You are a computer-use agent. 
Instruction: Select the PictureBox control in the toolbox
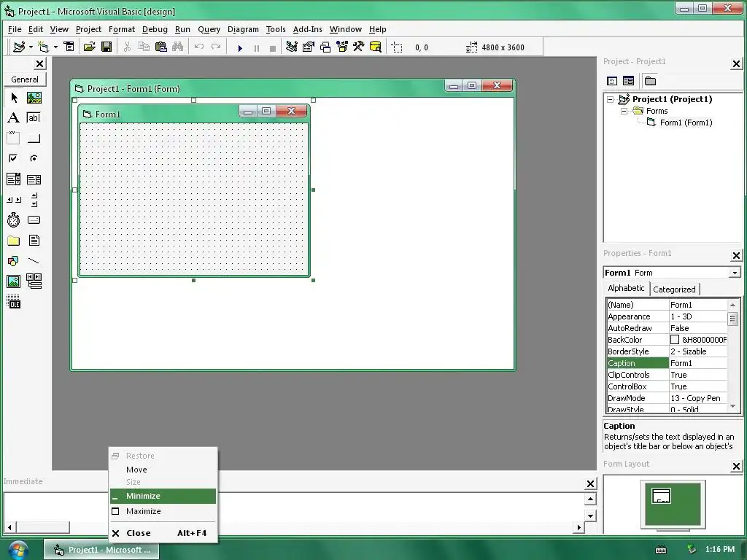click(34, 98)
